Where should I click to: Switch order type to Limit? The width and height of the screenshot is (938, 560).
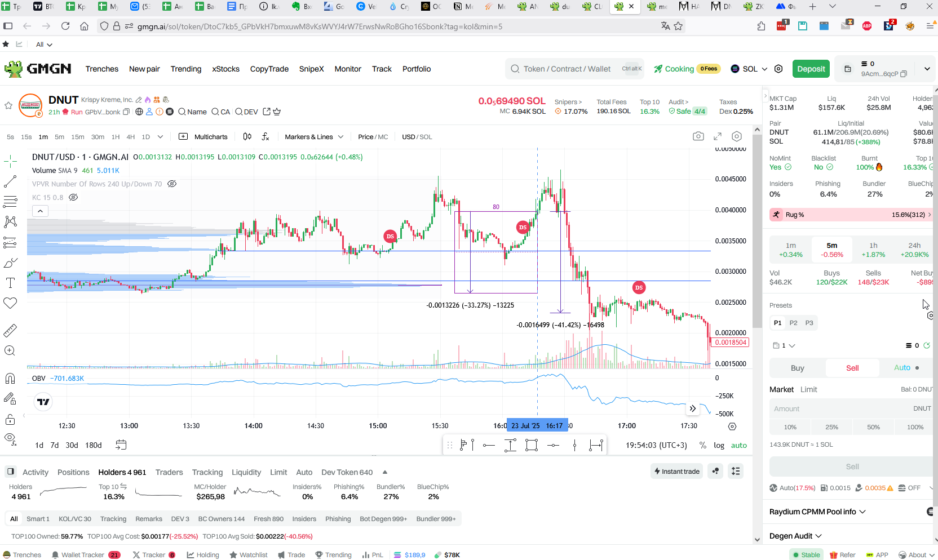808,389
